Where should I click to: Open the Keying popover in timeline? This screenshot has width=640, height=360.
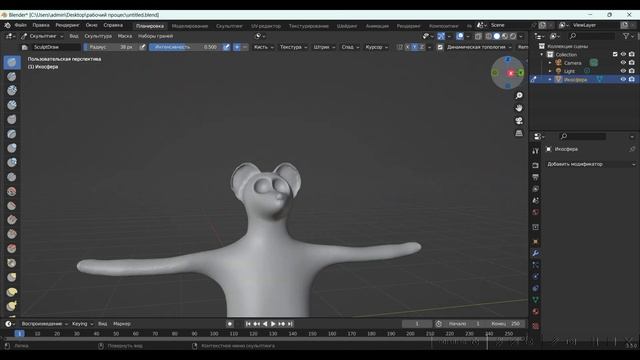coord(82,324)
